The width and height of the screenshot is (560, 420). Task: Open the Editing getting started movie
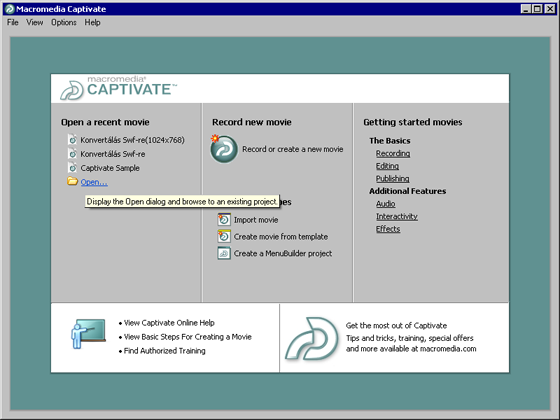coord(387,166)
